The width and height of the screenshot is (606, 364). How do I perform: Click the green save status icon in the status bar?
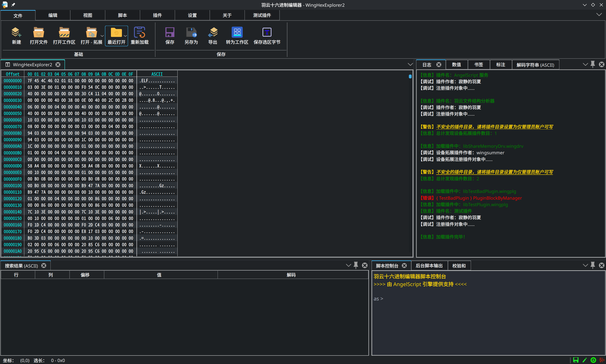[576, 360]
